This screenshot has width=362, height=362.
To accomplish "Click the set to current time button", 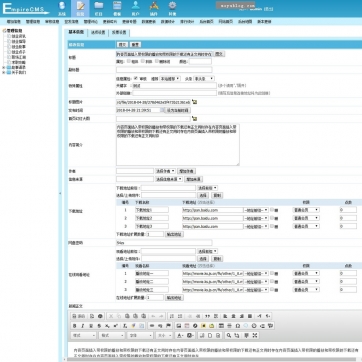I will pos(178,110).
